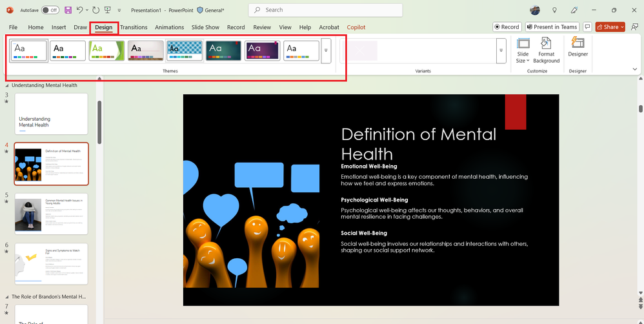Apply the blue diamond-patterned theme thumbnail
Image resolution: width=644 pixels, height=324 pixels.
(185, 50)
